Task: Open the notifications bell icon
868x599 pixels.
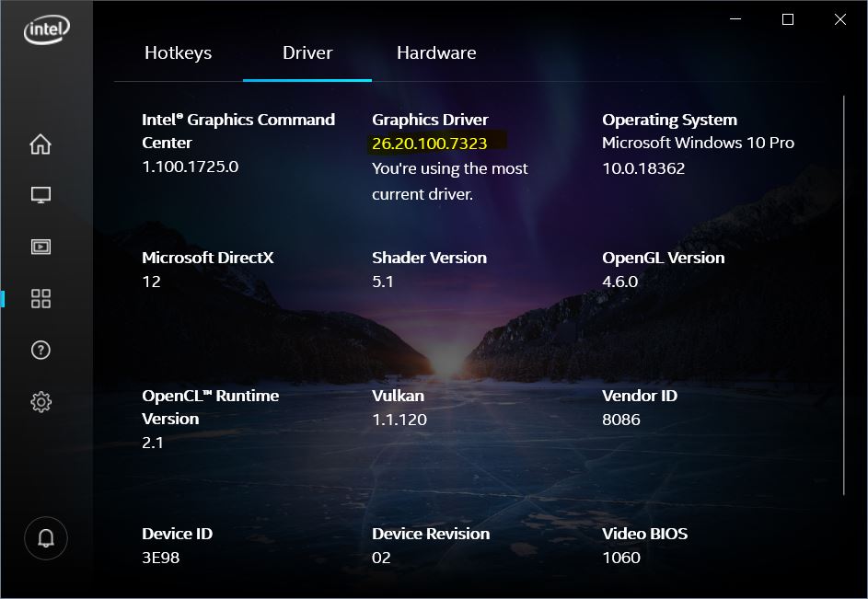Action: pyautogui.click(x=46, y=538)
